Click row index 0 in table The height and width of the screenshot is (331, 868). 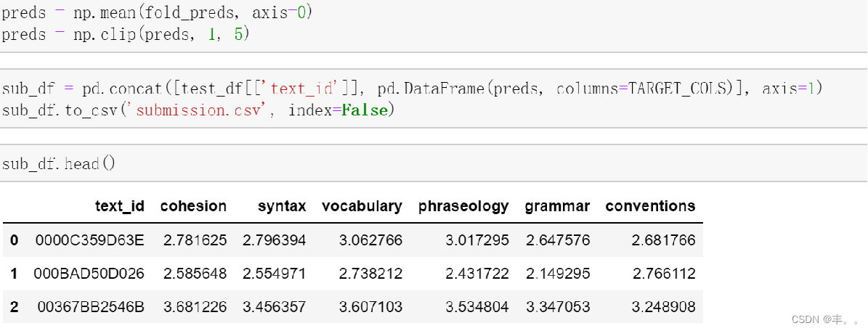tap(15, 240)
